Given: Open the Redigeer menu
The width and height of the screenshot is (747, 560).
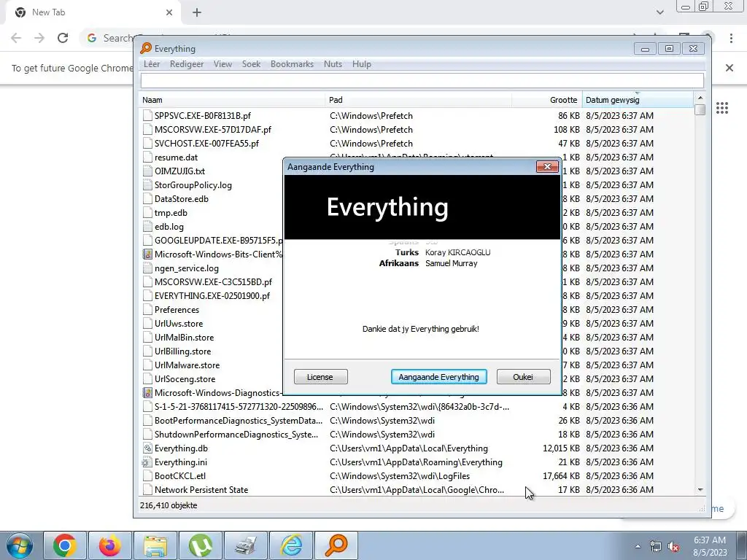Looking at the screenshot, I should tap(187, 64).
